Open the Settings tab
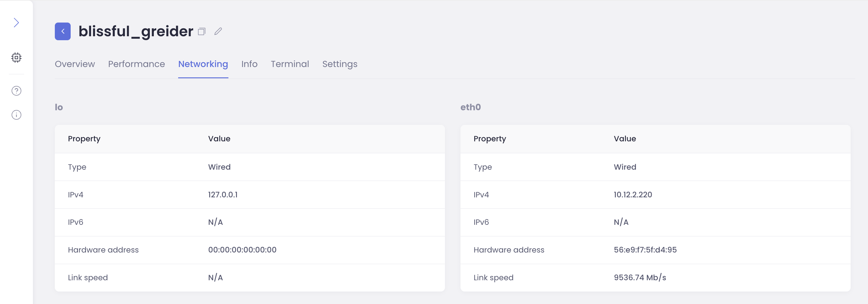The width and height of the screenshot is (868, 304). click(x=340, y=64)
